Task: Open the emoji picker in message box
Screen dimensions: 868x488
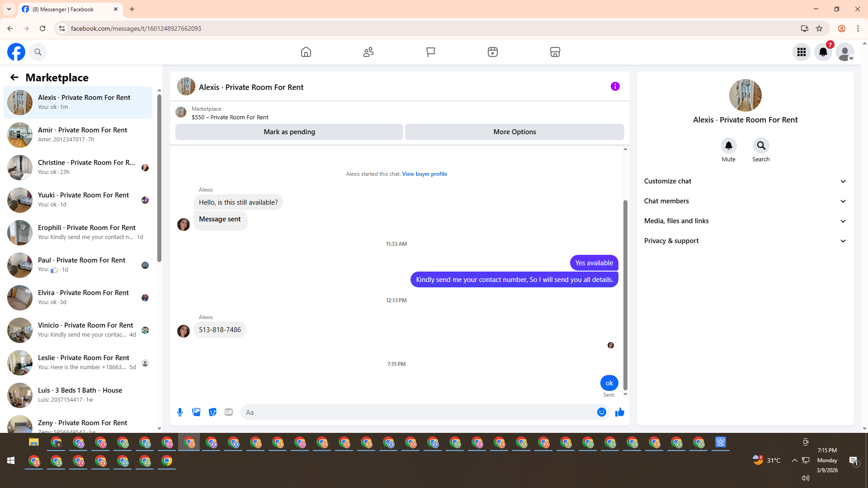Action: 601,412
